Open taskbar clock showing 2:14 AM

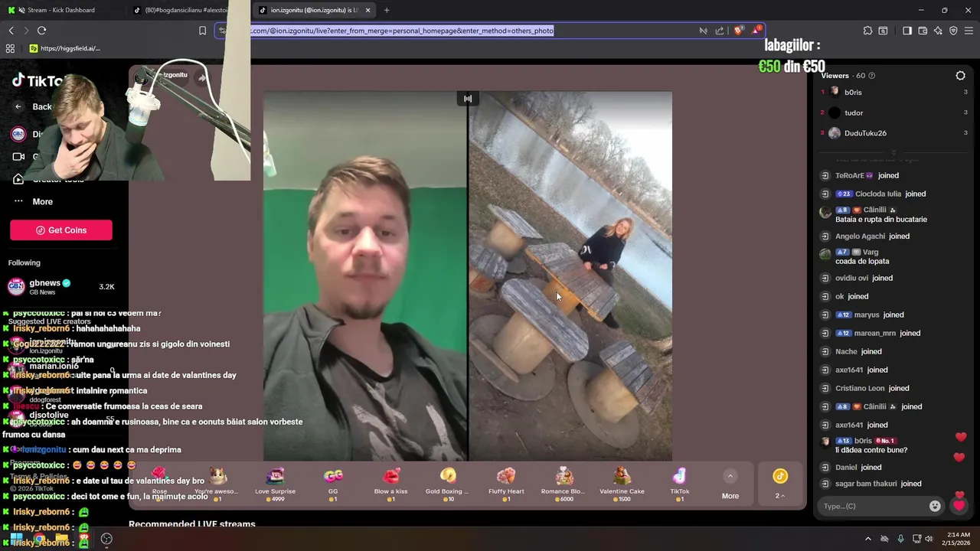(x=958, y=539)
